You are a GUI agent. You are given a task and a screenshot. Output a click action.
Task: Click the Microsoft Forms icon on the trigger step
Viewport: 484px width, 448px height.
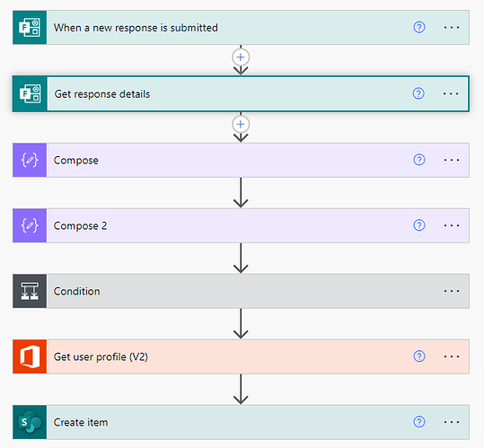point(30,28)
